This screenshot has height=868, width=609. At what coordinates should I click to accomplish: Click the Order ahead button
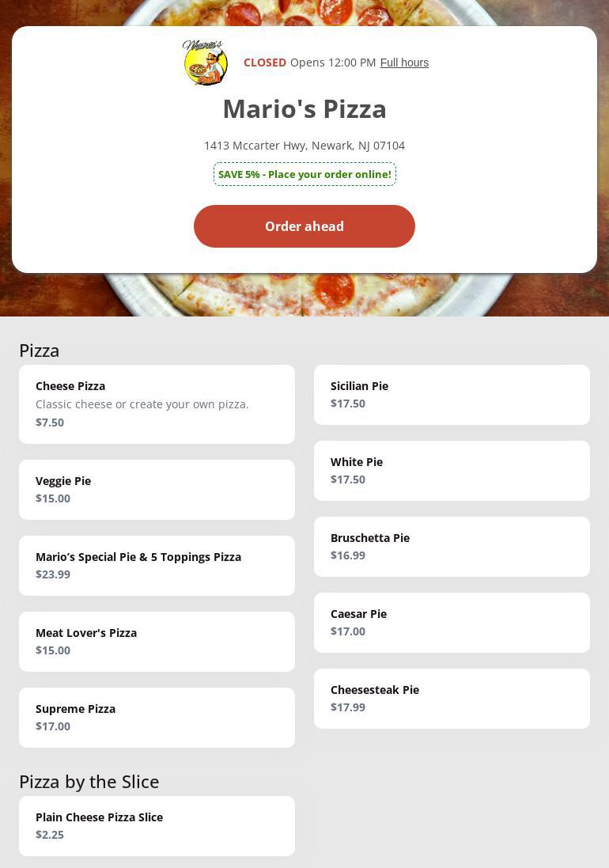pyautogui.click(x=304, y=226)
